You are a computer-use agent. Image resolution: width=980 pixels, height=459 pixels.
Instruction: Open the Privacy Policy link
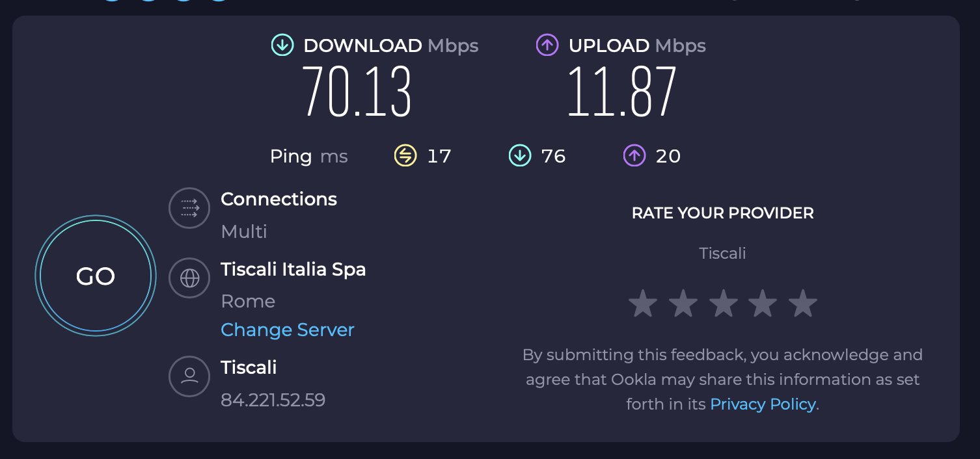click(x=763, y=404)
